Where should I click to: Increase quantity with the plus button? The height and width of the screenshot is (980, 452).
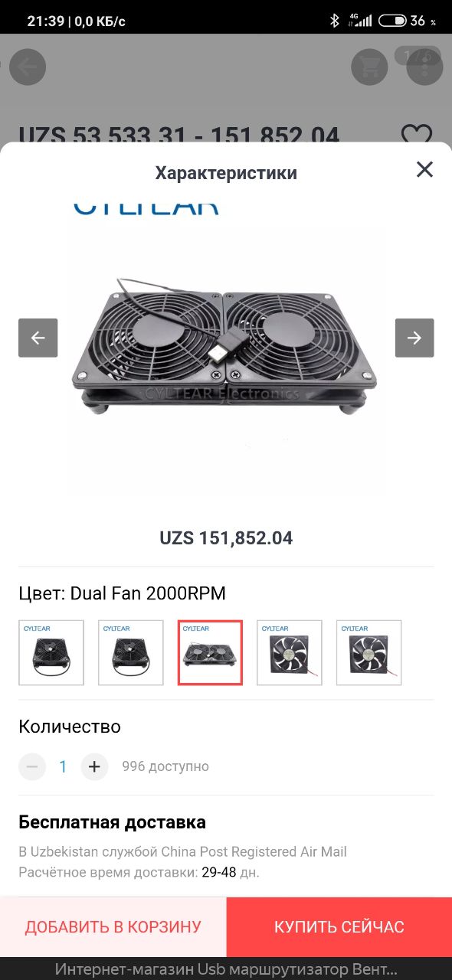click(x=94, y=766)
